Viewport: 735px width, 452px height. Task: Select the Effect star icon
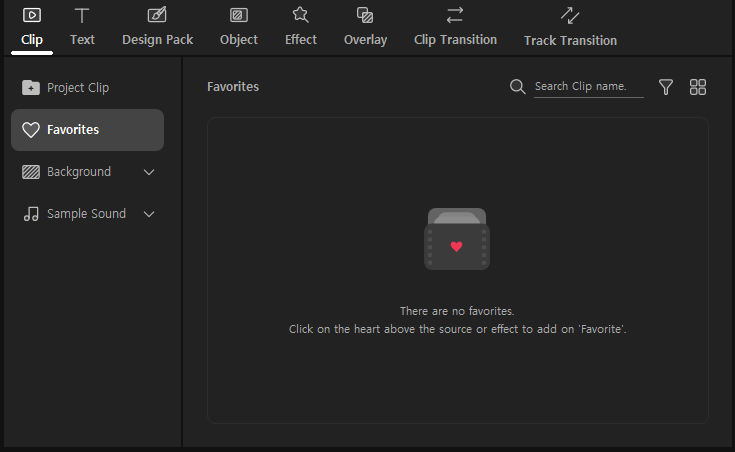tap(300, 15)
